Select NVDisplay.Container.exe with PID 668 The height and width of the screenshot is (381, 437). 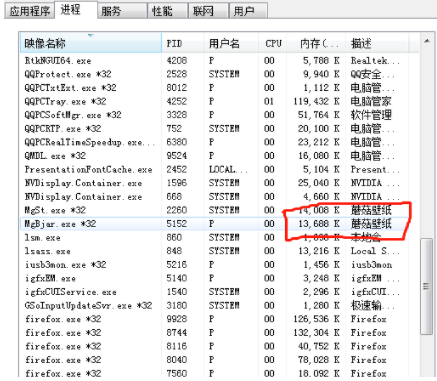[x=214, y=197]
